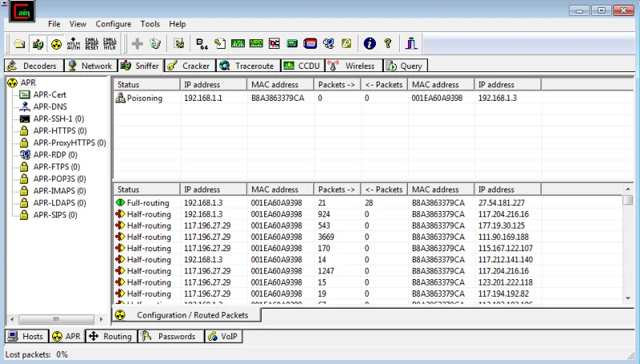The image size is (640, 364).
Task: Click the Exit door toolbar icon
Action: click(x=411, y=43)
